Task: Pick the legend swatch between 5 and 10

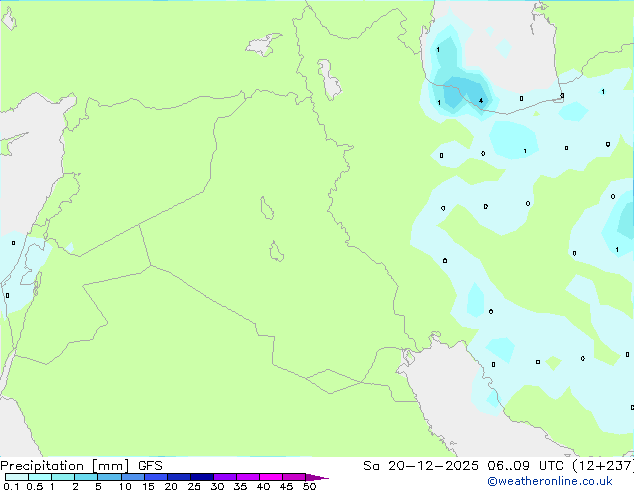Action: tap(110, 477)
